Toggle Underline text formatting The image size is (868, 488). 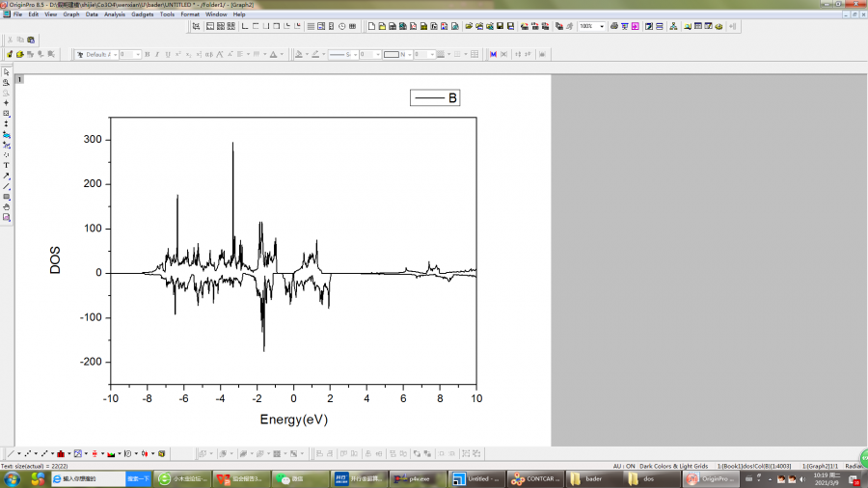(167, 54)
